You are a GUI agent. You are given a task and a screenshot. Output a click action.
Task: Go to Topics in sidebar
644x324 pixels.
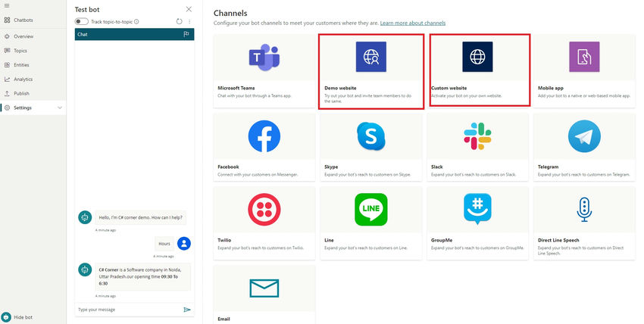point(20,51)
